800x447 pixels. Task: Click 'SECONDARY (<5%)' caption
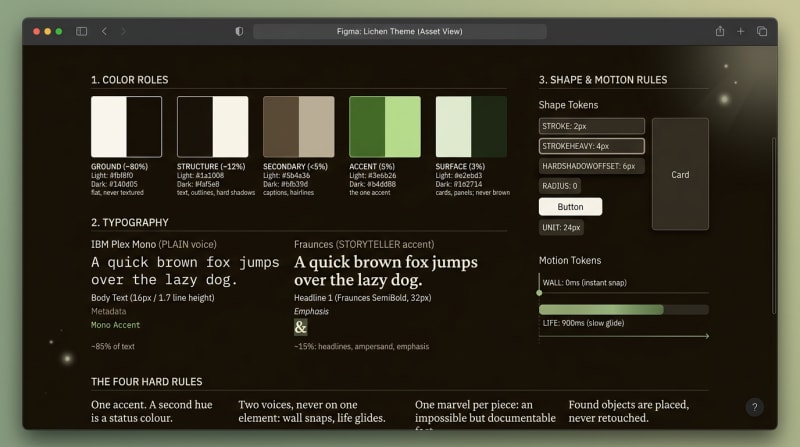pyautogui.click(x=295, y=166)
